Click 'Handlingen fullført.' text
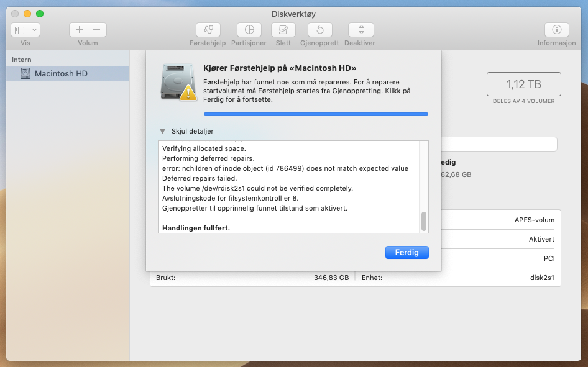The image size is (588, 367). [x=196, y=228]
